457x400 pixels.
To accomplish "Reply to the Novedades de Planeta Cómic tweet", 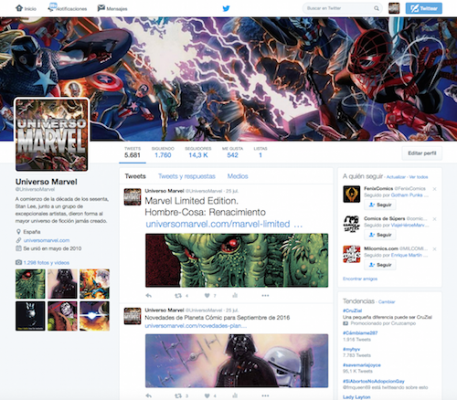I will pos(149,396).
